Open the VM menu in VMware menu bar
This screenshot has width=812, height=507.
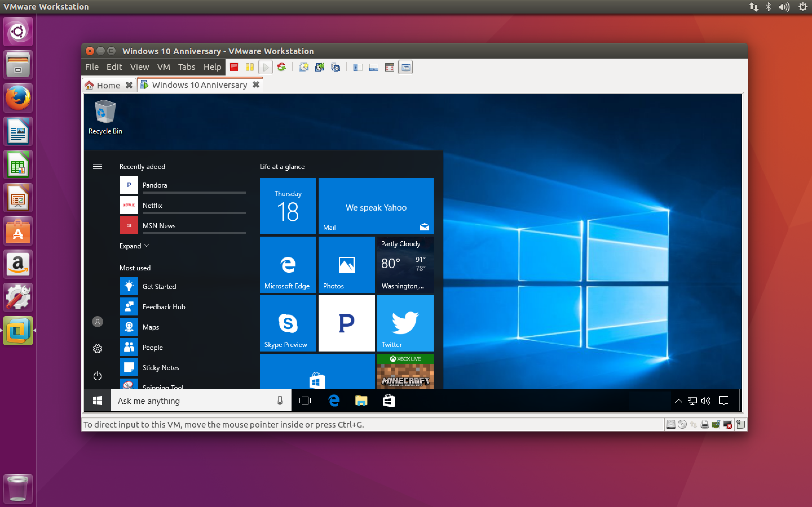pyautogui.click(x=162, y=67)
